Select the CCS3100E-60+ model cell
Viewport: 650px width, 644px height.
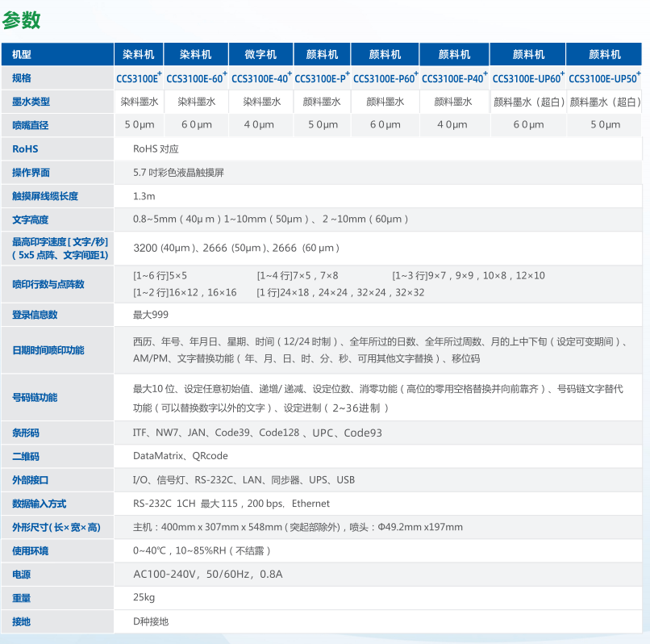click(197, 78)
